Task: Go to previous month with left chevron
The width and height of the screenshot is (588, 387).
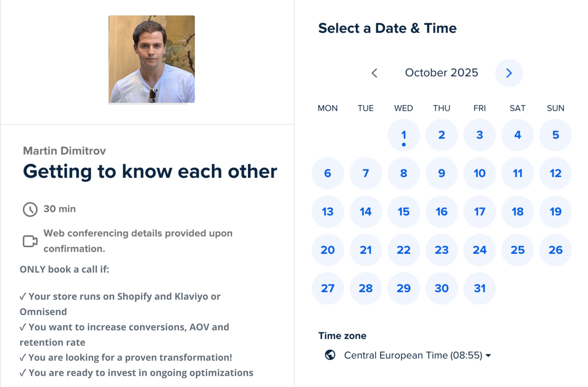Action: tap(375, 73)
